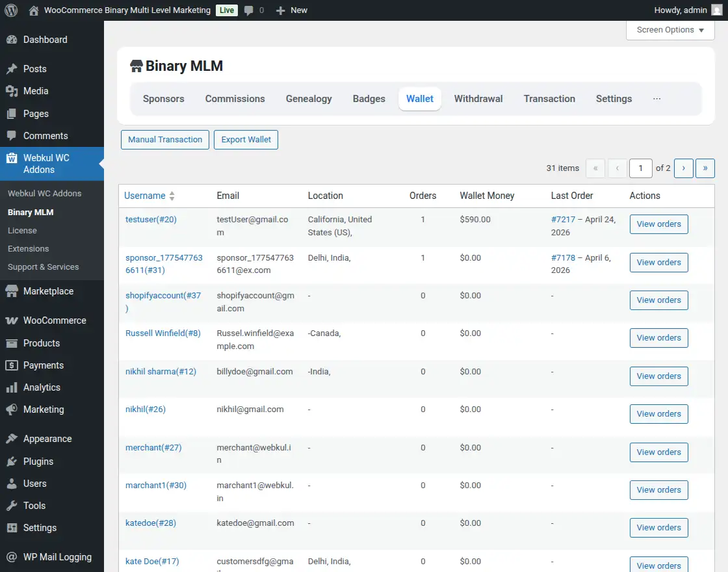Click the Live status badge
The image size is (728, 572).
[x=227, y=10]
